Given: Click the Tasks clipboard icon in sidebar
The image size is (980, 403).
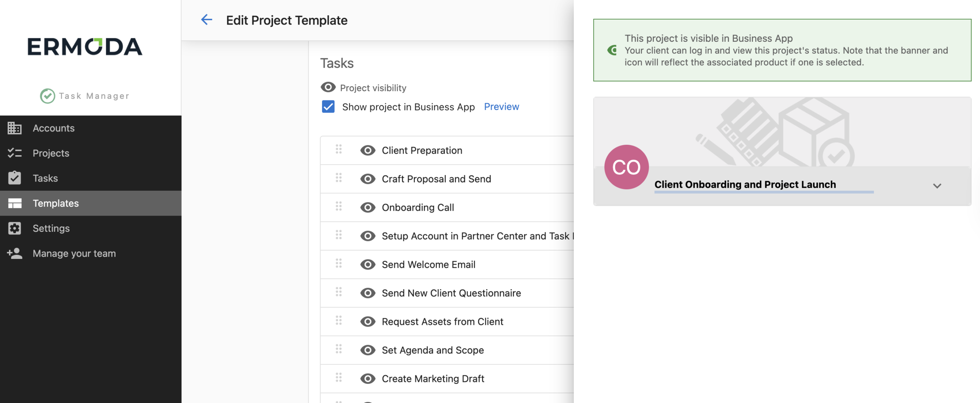Looking at the screenshot, I should [x=15, y=178].
